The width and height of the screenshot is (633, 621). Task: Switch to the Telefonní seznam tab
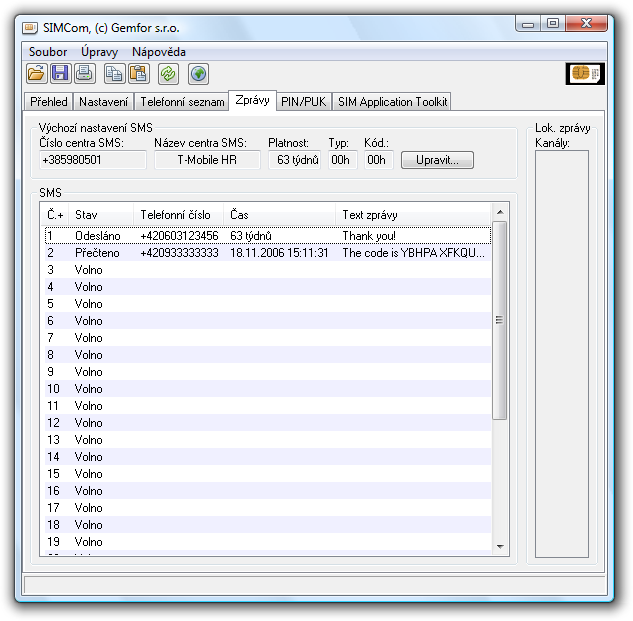[x=182, y=102]
